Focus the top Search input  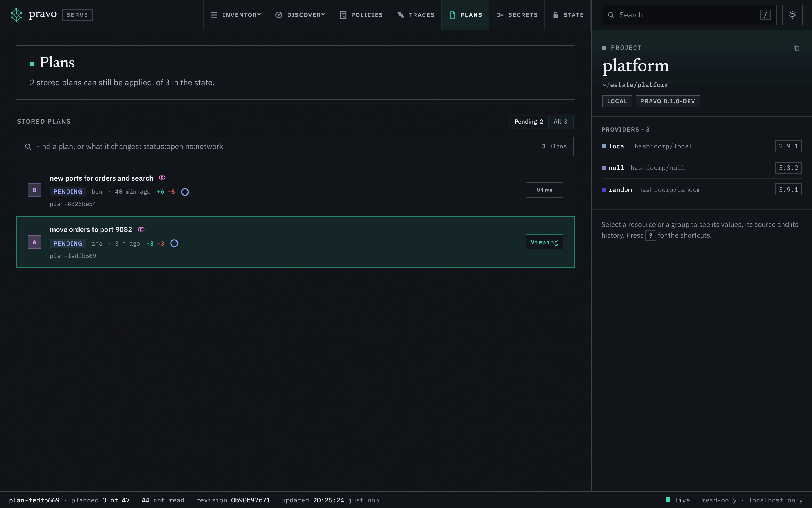pos(689,15)
